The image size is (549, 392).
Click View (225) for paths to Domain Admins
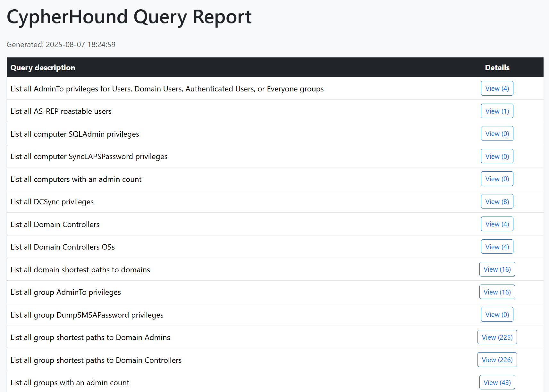(497, 337)
